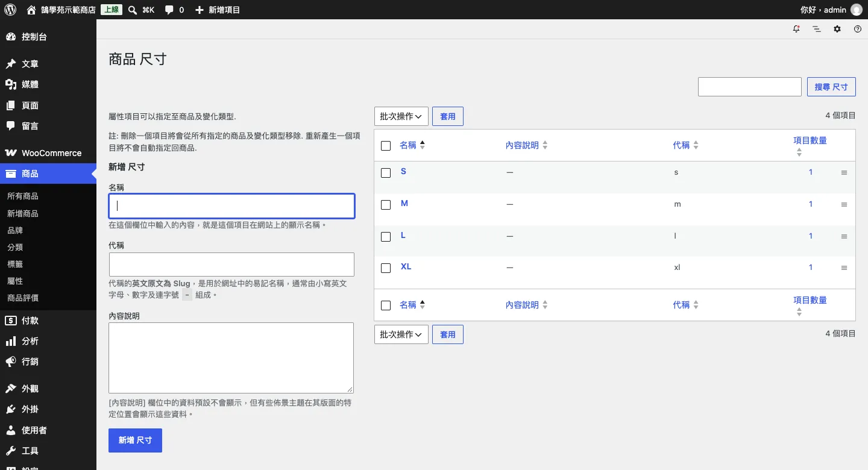Open the WordPress logo menu
The image size is (868, 470).
tap(10, 10)
